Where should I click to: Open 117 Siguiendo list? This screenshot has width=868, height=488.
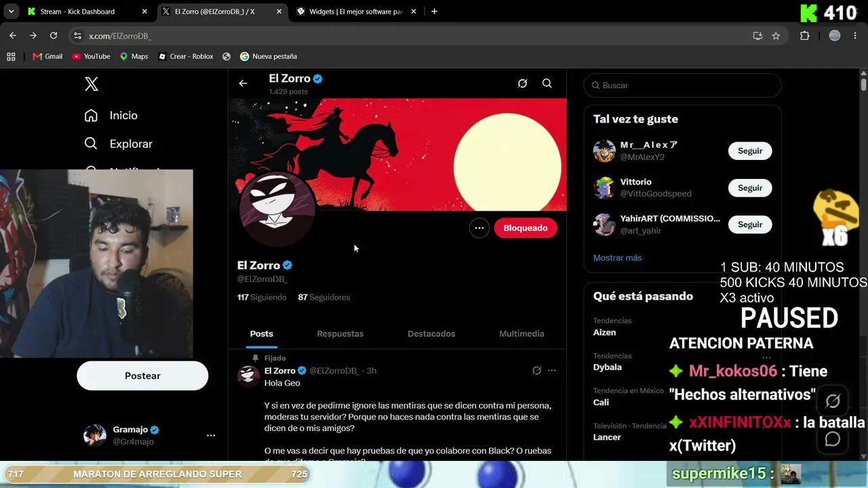click(262, 297)
